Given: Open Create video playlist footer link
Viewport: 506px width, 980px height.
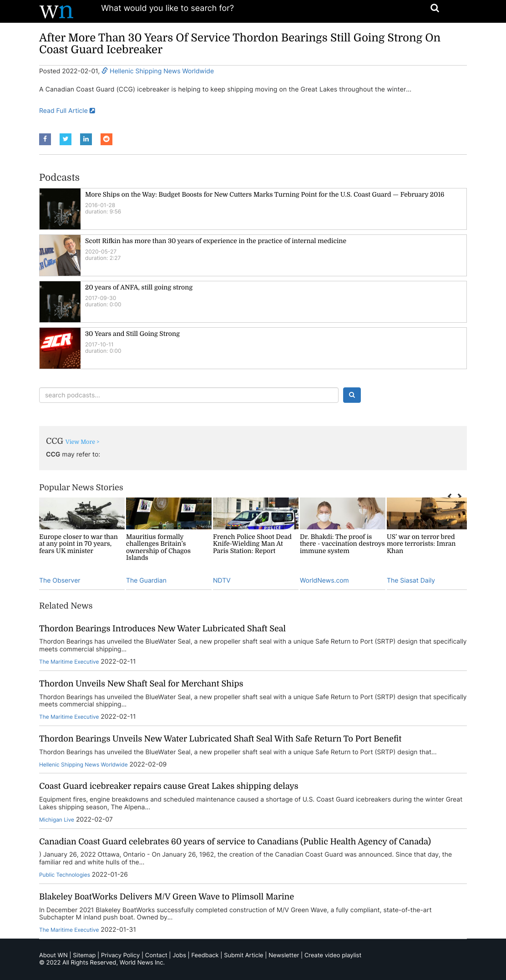Looking at the screenshot, I should (x=333, y=955).
